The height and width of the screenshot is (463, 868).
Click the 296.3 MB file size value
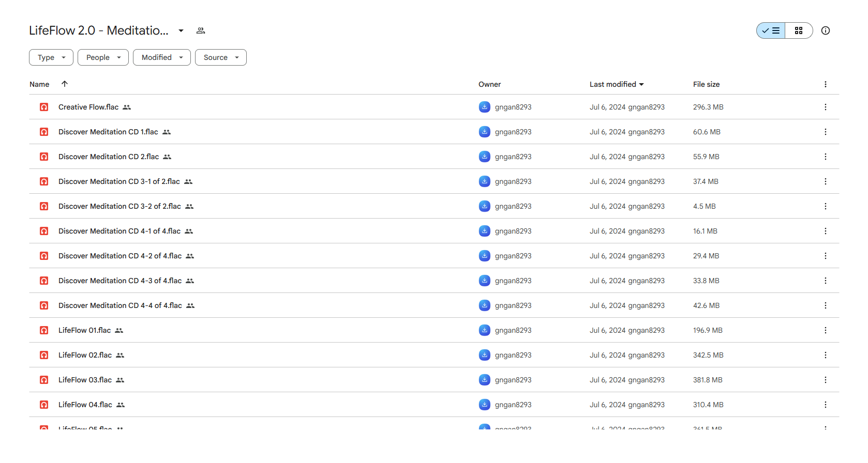click(708, 107)
